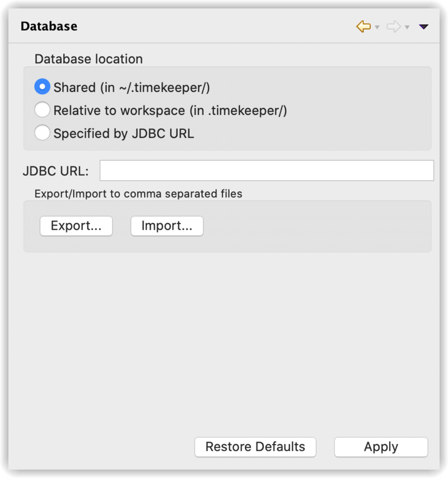Click the Database page title
The image size is (448, 478).
[x=49, y=26]
